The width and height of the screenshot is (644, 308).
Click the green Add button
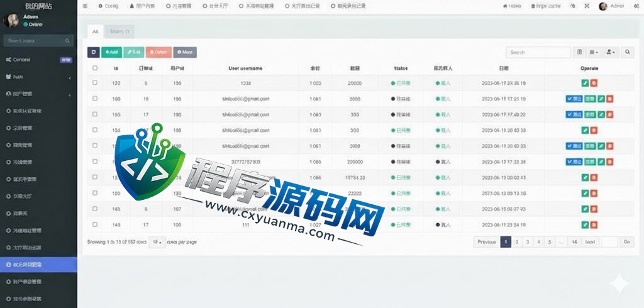pyautogui.click(x=111, y=52)
